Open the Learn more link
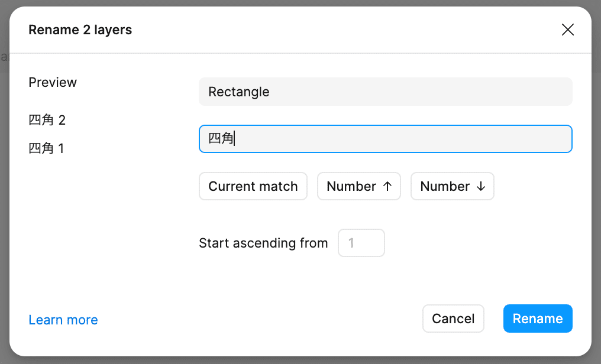The width and height of the screenshot is (601, 364). (x=63, y=320)
